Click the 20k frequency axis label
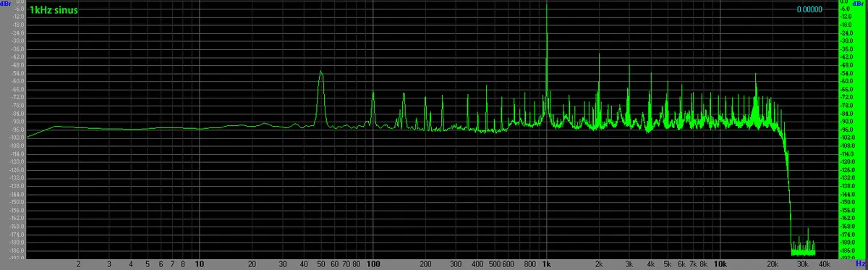This screenshot has width=868, height=270. pyautogui.click(x=773, y=264)
